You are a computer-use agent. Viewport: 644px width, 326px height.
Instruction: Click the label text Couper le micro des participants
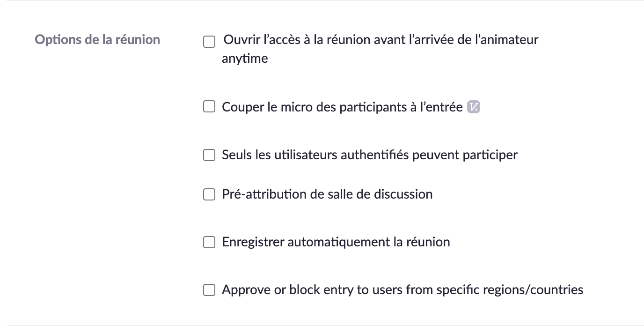342,107
